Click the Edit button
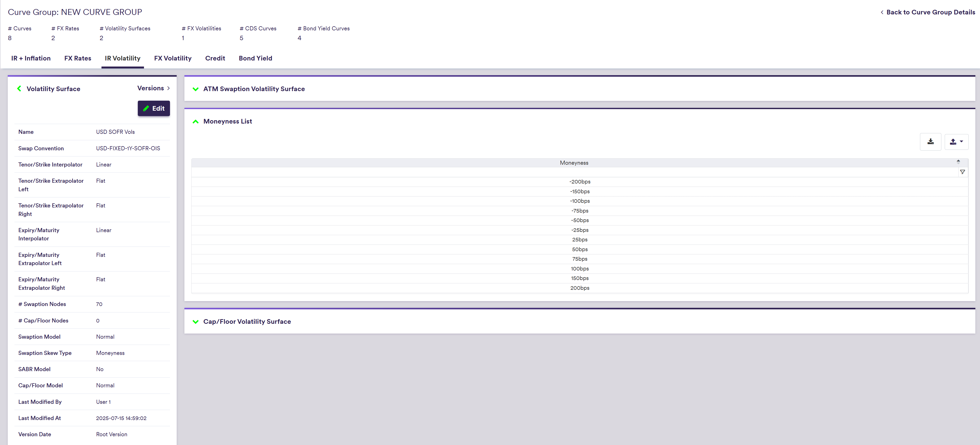Image resolution: width=980 pixels, height=445 pixels. [153, 108]
